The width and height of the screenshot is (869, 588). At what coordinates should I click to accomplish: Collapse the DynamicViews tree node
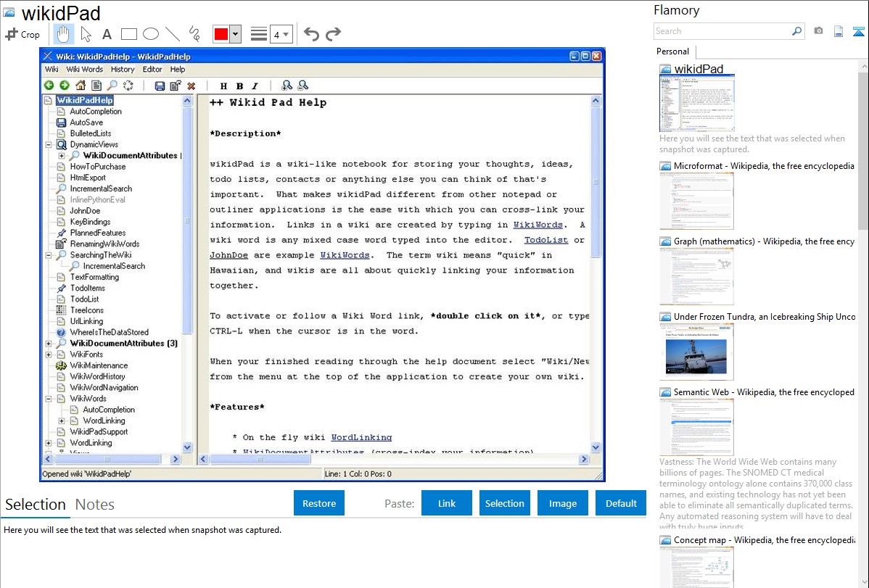click(x=49, y=145)
